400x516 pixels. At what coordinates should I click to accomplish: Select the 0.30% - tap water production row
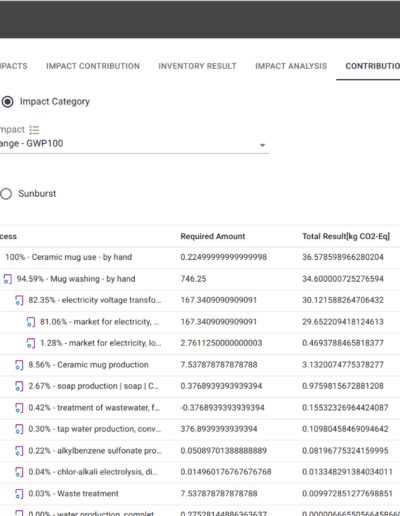[x=200, y=429]
